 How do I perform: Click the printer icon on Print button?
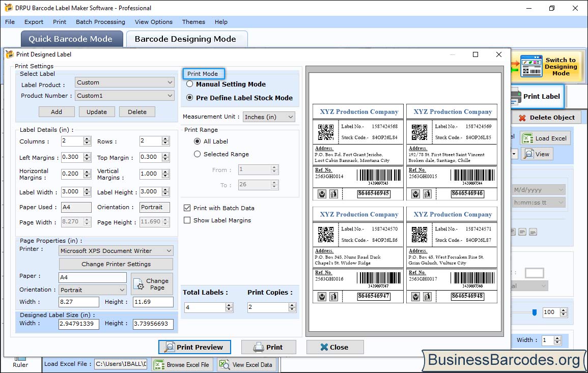(259, 347)
